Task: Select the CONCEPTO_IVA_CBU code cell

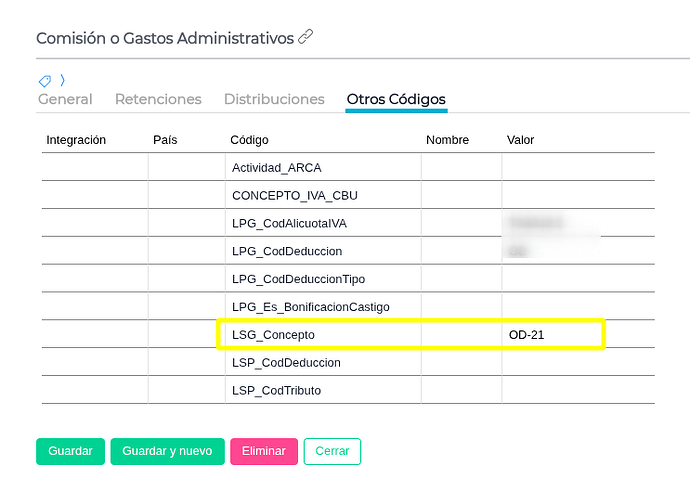Action: (323, 195)
